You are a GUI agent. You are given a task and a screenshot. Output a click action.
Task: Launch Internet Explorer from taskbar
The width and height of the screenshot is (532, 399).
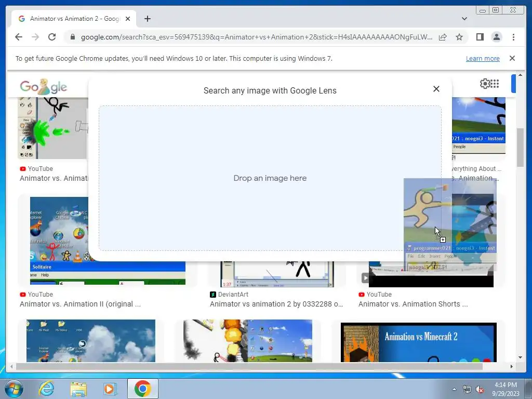46,389
